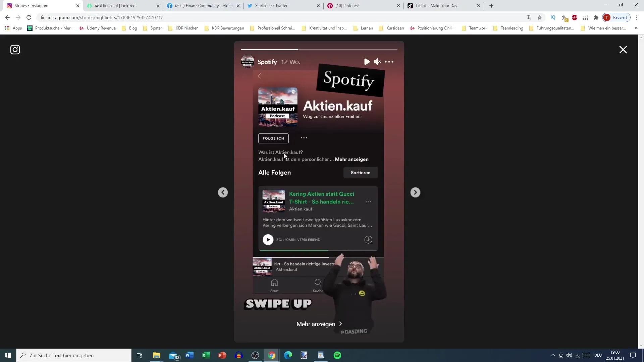Open the Teamleading bookmark folder
644x362 pixels.
point(508,28)
